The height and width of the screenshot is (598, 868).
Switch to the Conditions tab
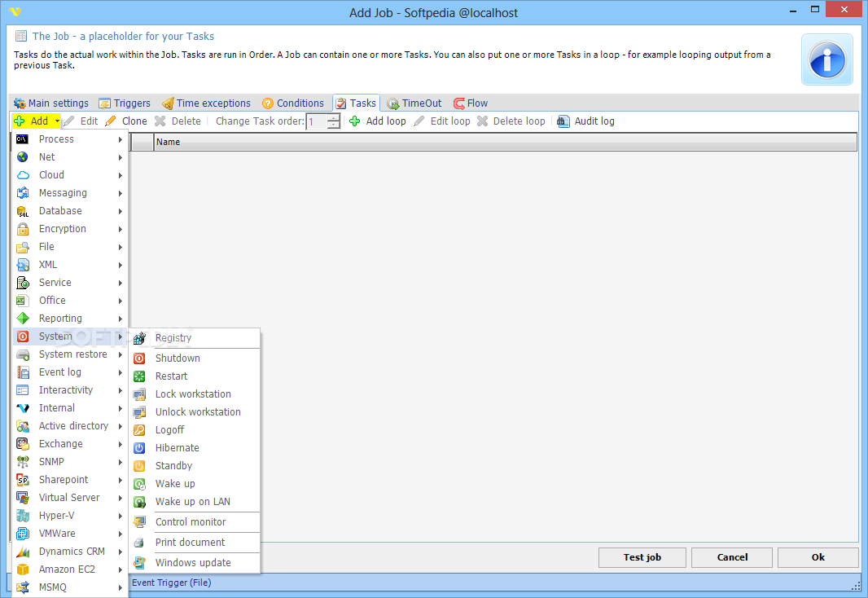click(x=293, y=103)
